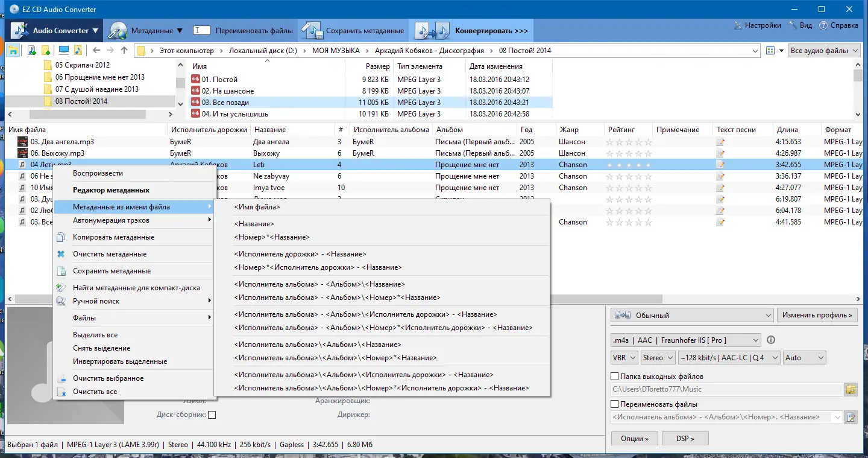Open the Stereo channels dropdown

point(658,358)
